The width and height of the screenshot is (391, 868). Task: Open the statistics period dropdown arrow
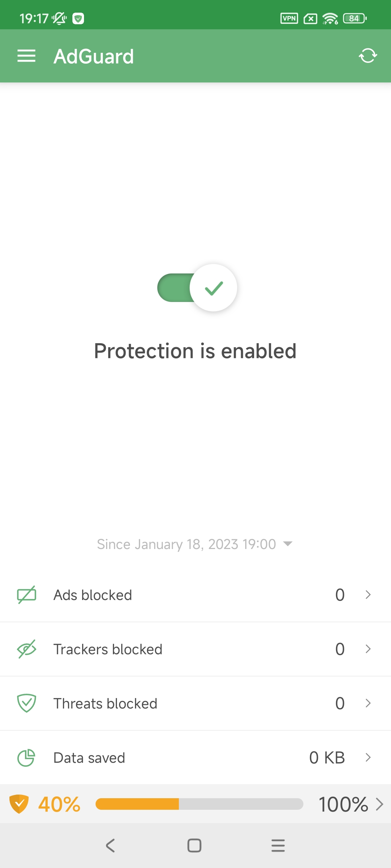288,544
